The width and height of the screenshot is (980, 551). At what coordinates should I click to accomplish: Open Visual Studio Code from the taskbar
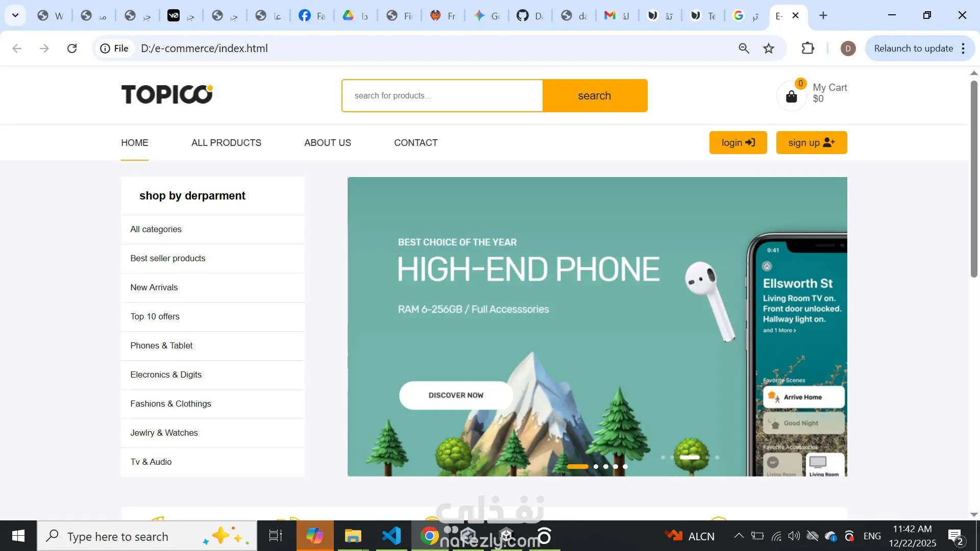coord(391,536)
